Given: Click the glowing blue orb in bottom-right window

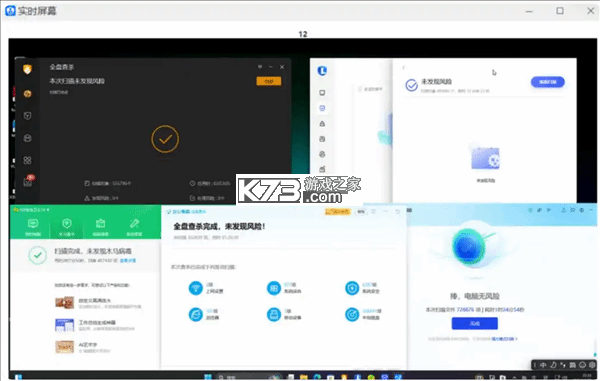Looking at the screenshot, I should (x=469, y=247).
